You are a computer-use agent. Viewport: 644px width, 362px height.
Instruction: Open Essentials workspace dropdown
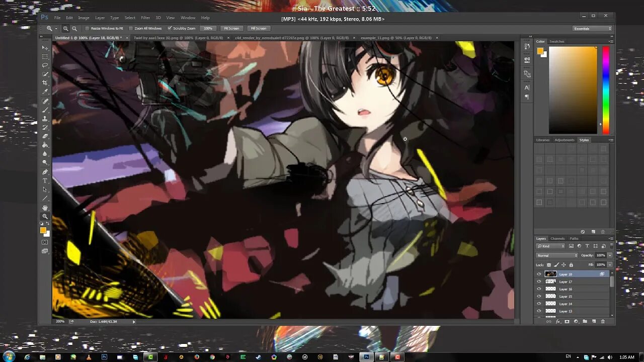(593, 29)
